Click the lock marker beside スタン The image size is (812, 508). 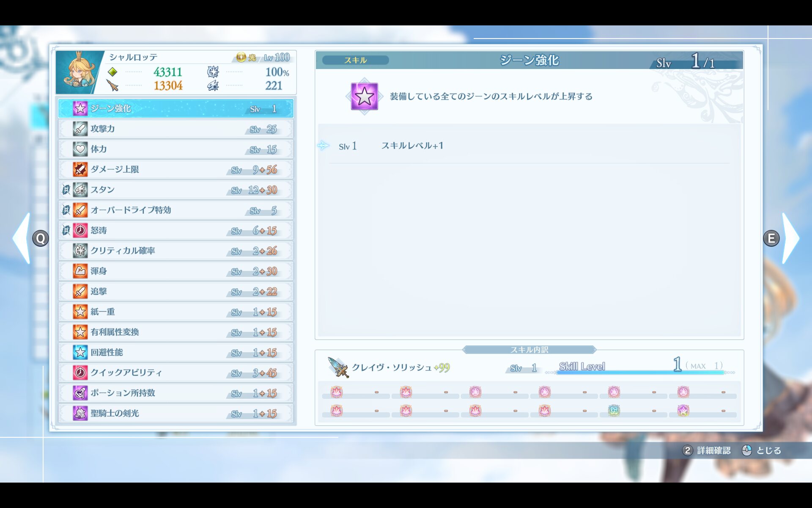point(66,190)
